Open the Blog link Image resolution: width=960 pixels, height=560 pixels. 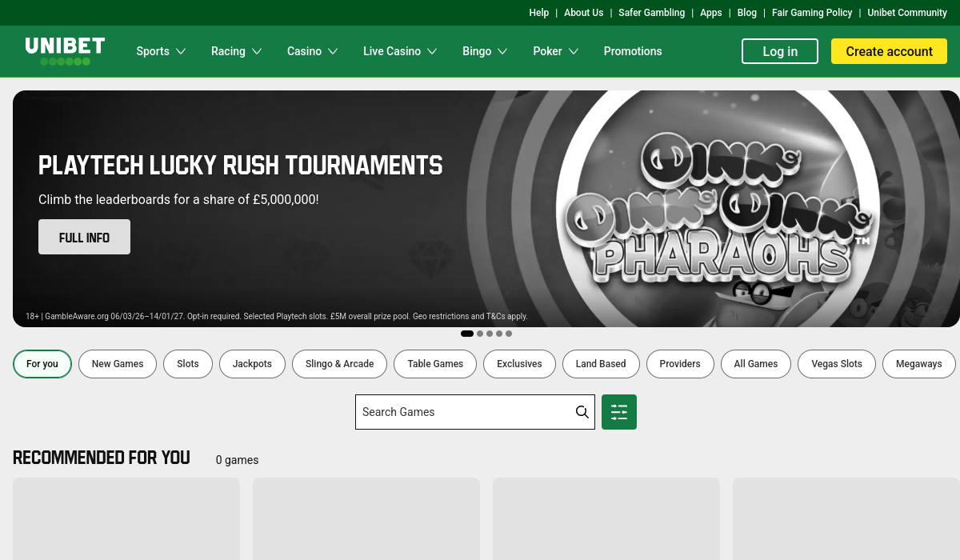[747, 13]
